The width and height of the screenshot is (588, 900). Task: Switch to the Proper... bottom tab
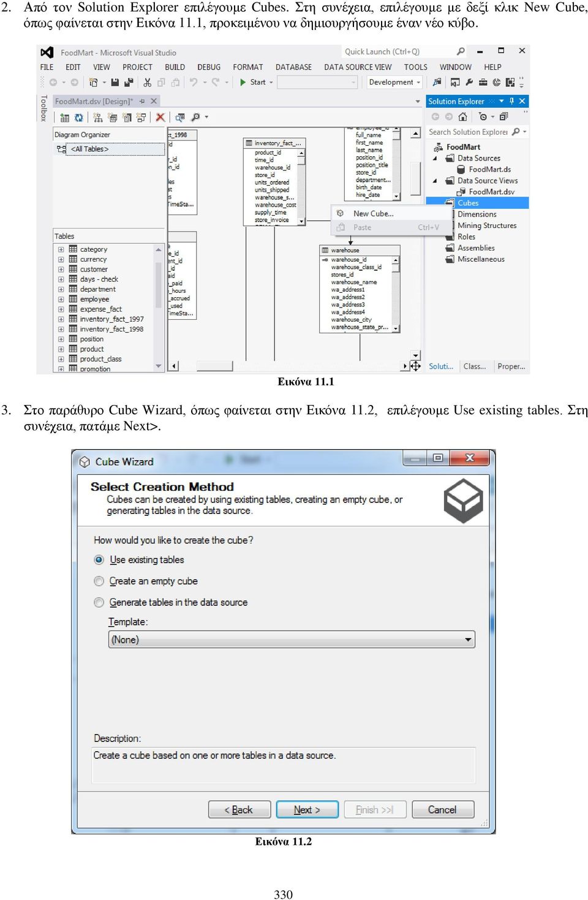click(x=511, y=366)
